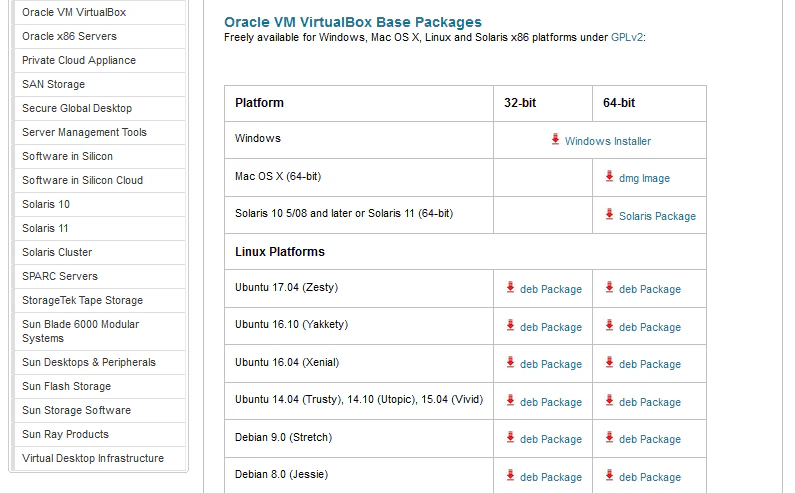Download the Solaris Package link
This screenshot has height=493, width=795.
point(657,216)
